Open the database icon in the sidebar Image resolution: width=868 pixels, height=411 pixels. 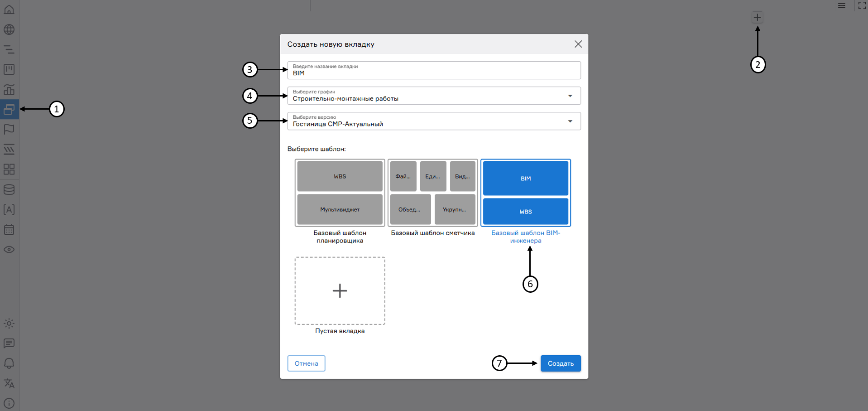9,189
